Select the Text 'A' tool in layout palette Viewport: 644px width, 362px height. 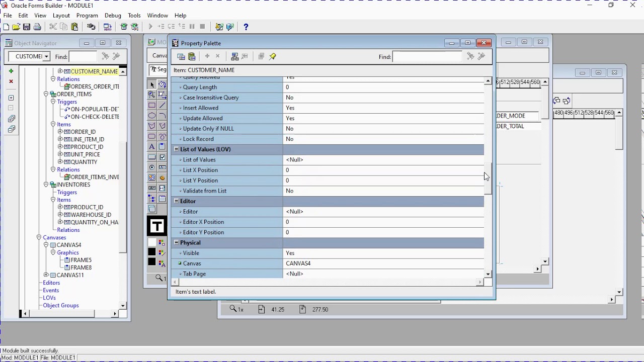click(152, 146)
